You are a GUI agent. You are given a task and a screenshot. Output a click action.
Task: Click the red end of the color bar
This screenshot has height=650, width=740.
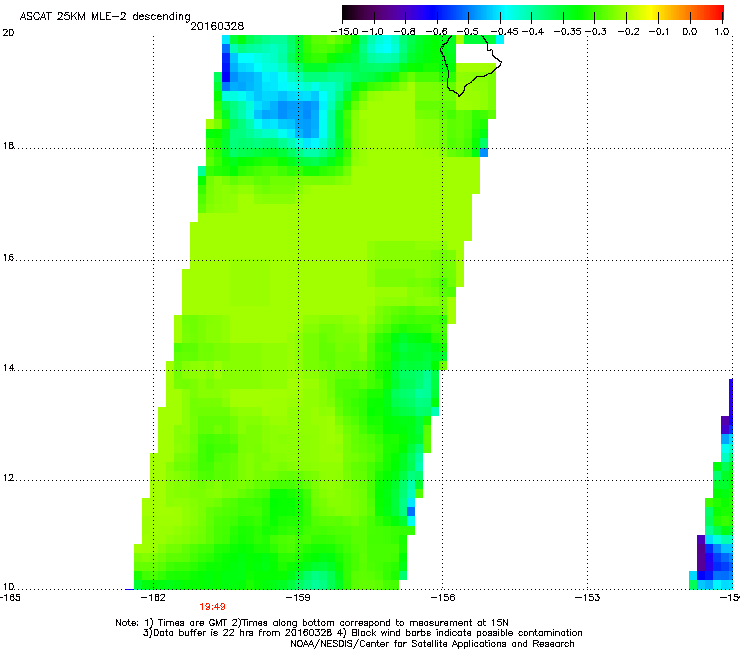(x=715, y=13)
